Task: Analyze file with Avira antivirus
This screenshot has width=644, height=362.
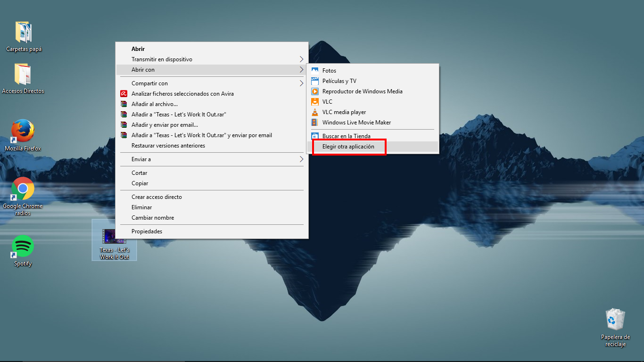Action: [182, 93]
